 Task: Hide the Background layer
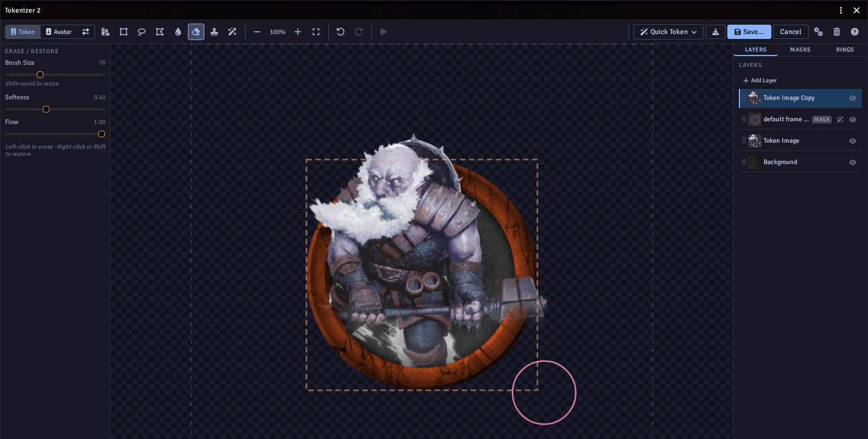(x=853, y=162)
